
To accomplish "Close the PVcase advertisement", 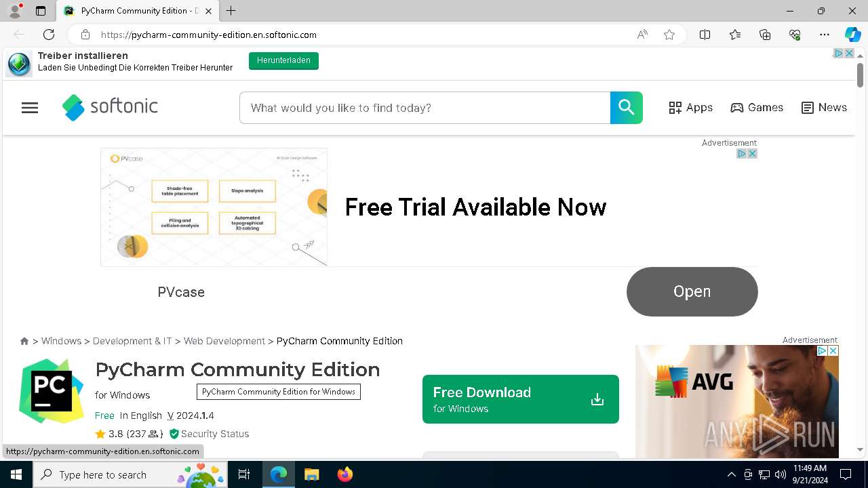I will pyautogui.click(x=752, y=154).
